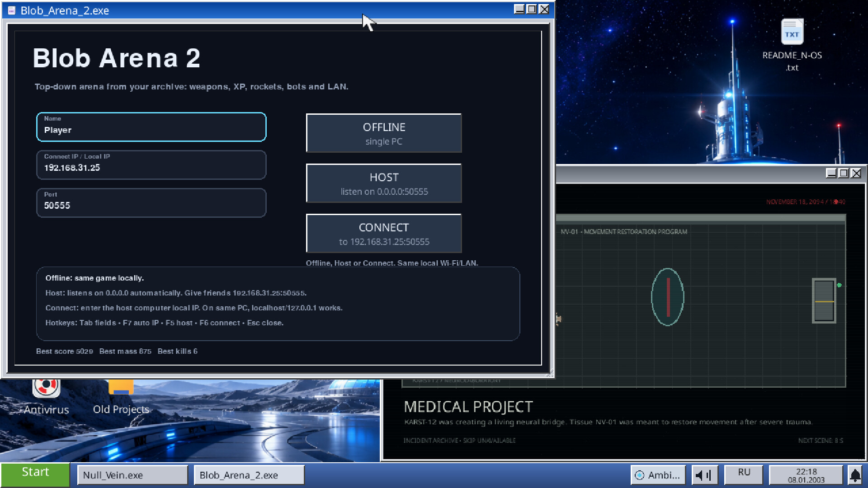Image resolution: width=868 pixels, height=488 pixels.
Task: Click the Blob_Arena_2.exe title bar icon
Action: [x=12, y=10]
